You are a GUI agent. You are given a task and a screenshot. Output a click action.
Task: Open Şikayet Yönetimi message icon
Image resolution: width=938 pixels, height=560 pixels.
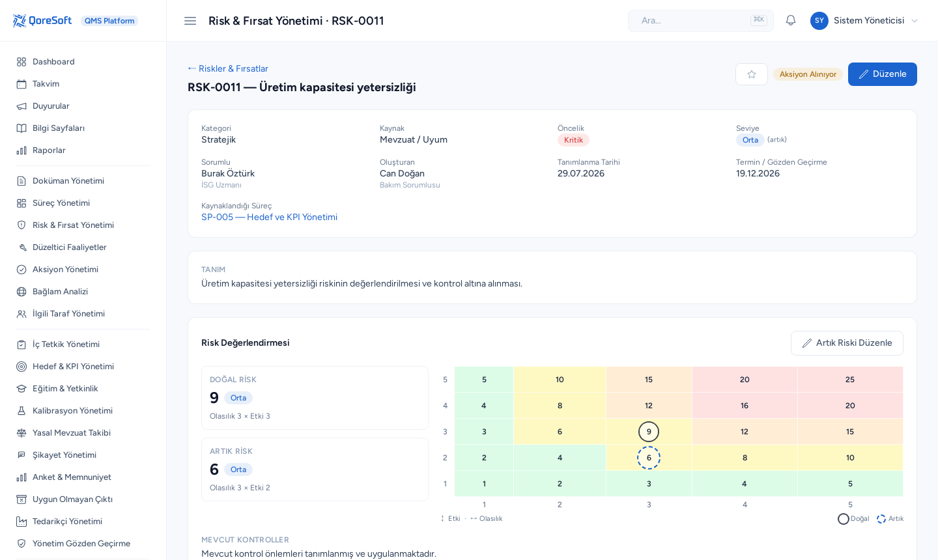coord(21,455)
